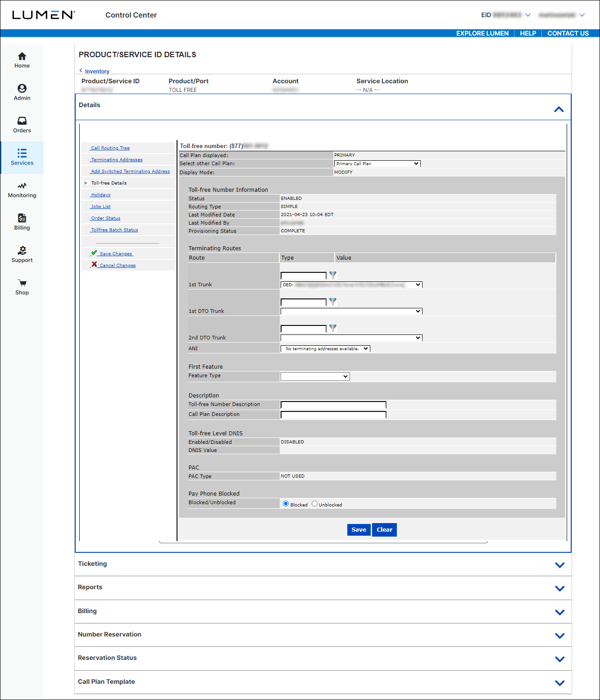Click Contact Us in the top bar
This screenshot has width=600, height=700.
[568, 33]
